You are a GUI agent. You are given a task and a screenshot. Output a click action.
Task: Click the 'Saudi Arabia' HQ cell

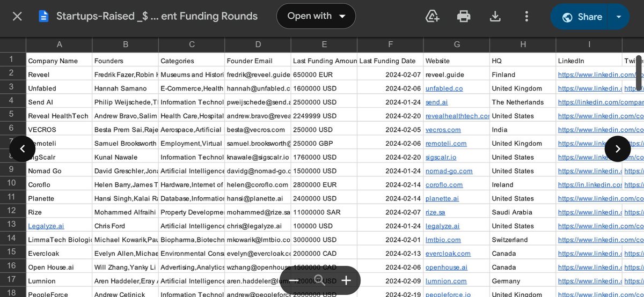click(523, 212)
